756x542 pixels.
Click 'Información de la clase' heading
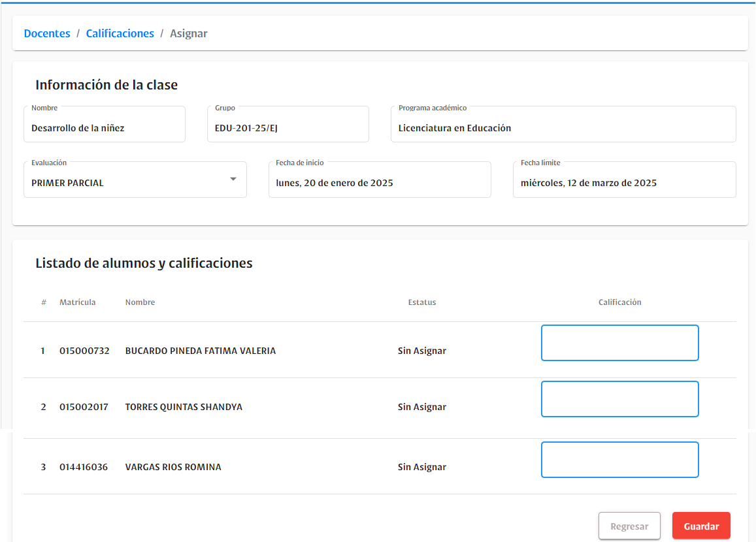pyautogui.click(x=107, y=85)
